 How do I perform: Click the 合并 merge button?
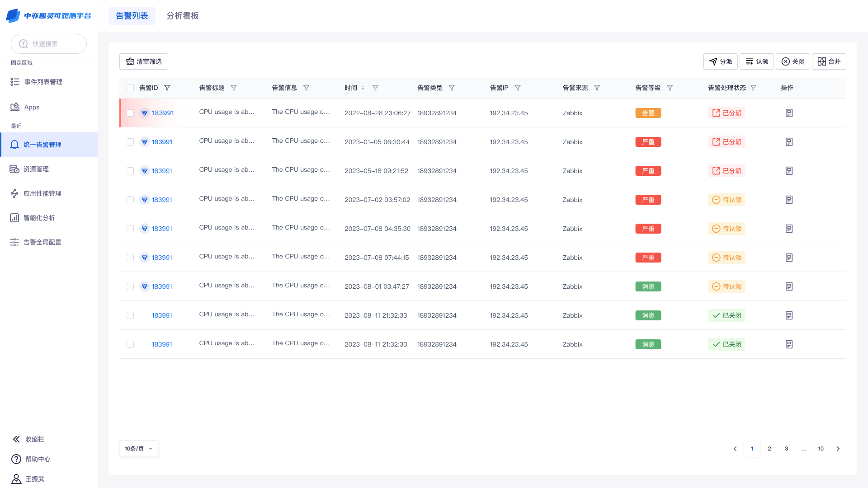click(x=829, y=61)
